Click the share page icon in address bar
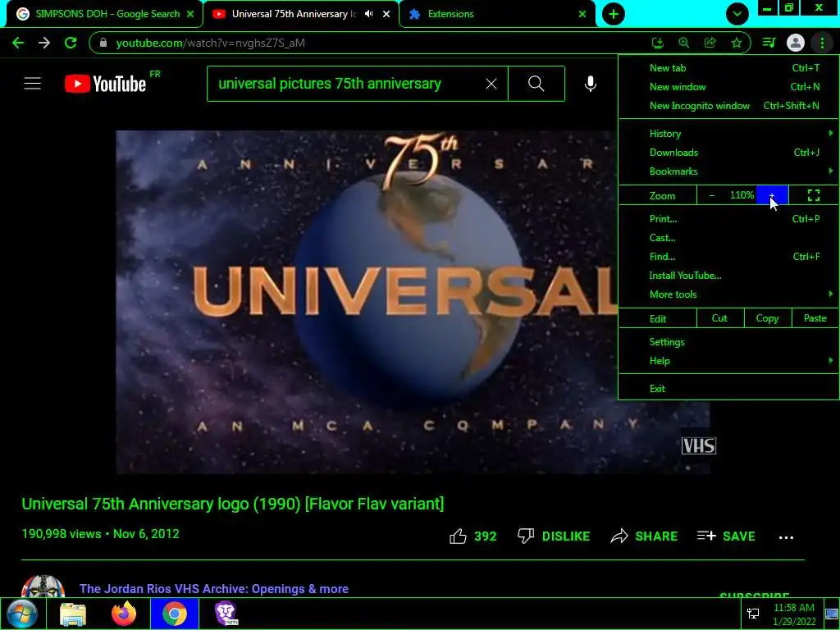The image size is (840, 630). pyautogui.click(x=710, y=43)
